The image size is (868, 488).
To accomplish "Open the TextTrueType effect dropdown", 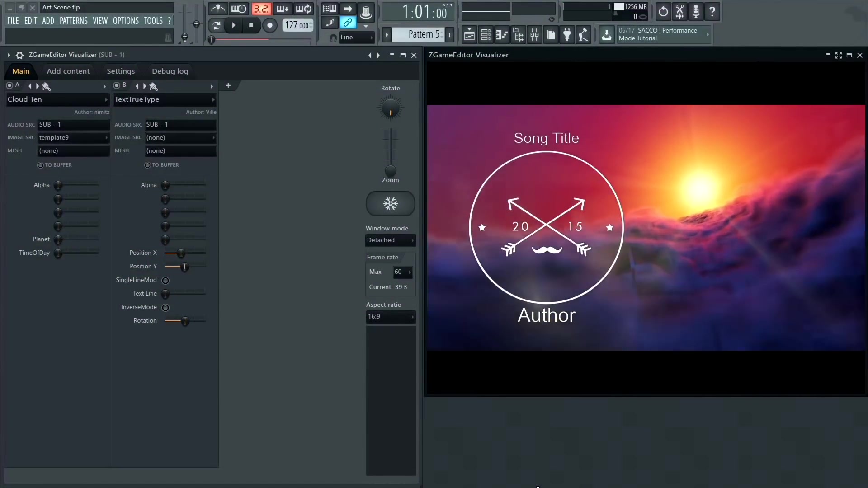I will pyautogui.click(x=165, y=99).
